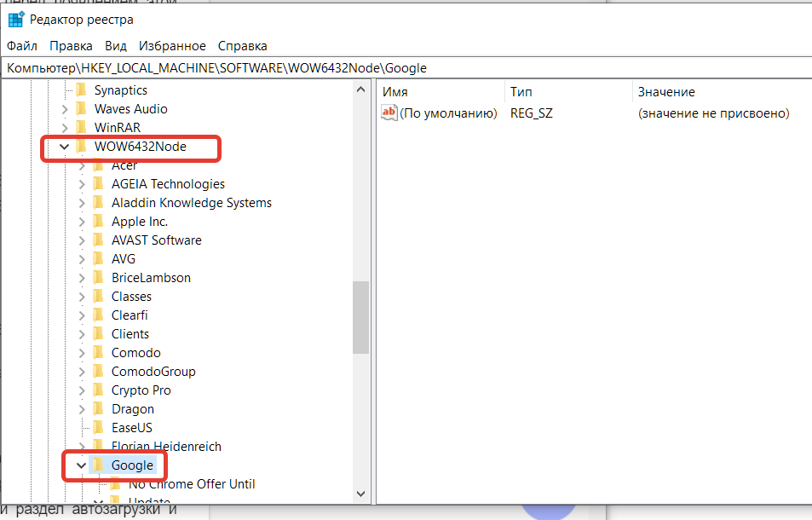812x520 pixels.
Task: Select the Synaptics folder icon
Action: coord(81,90)
